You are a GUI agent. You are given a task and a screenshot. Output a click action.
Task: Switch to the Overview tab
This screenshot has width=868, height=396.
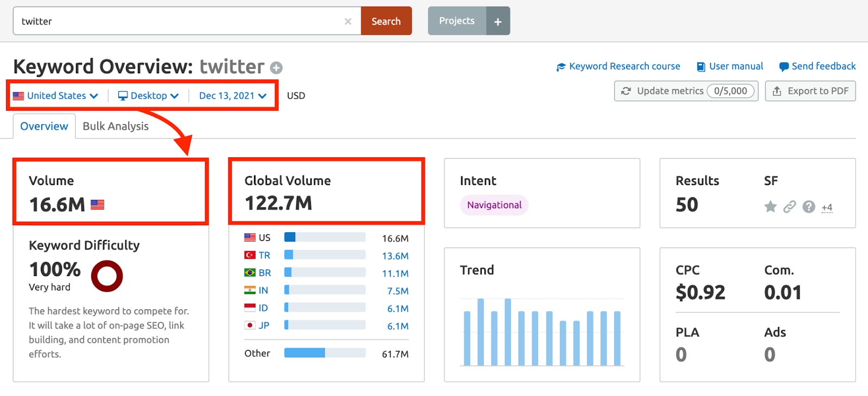click(x=44, y=126)
